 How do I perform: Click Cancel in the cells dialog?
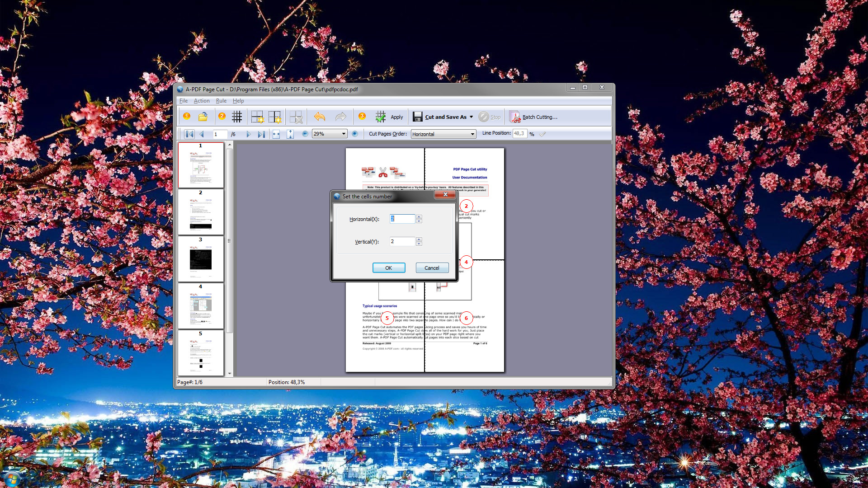(x=432, y=267)
